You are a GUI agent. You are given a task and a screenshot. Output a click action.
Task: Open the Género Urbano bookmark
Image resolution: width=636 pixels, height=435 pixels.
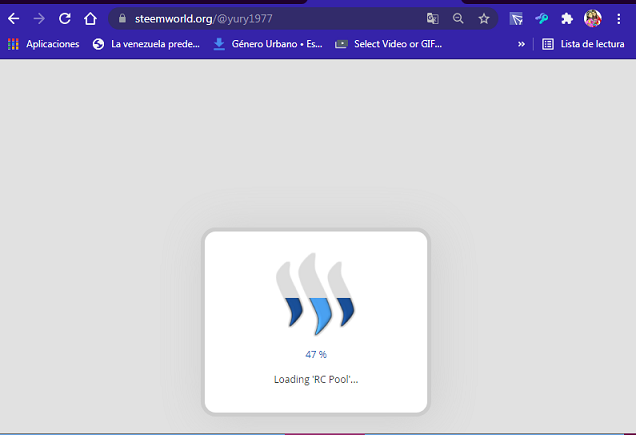click(x=268, y=44)
